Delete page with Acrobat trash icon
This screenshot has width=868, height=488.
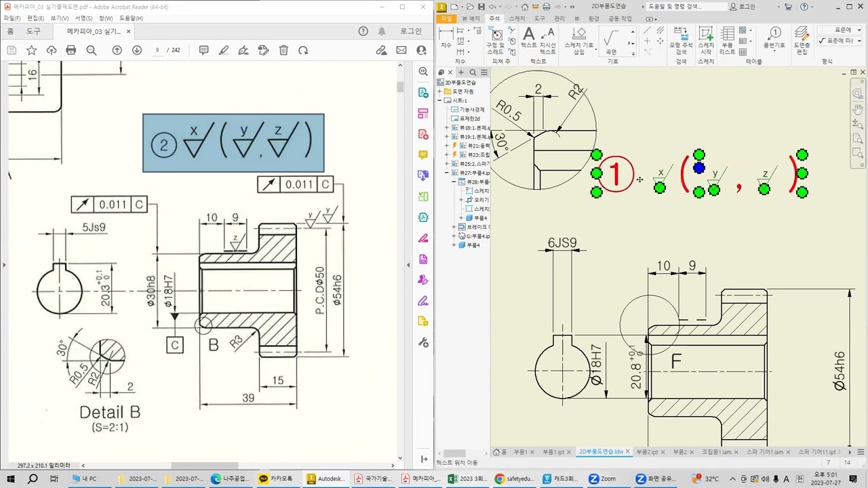pyautogui.click(x=283, y=50)
